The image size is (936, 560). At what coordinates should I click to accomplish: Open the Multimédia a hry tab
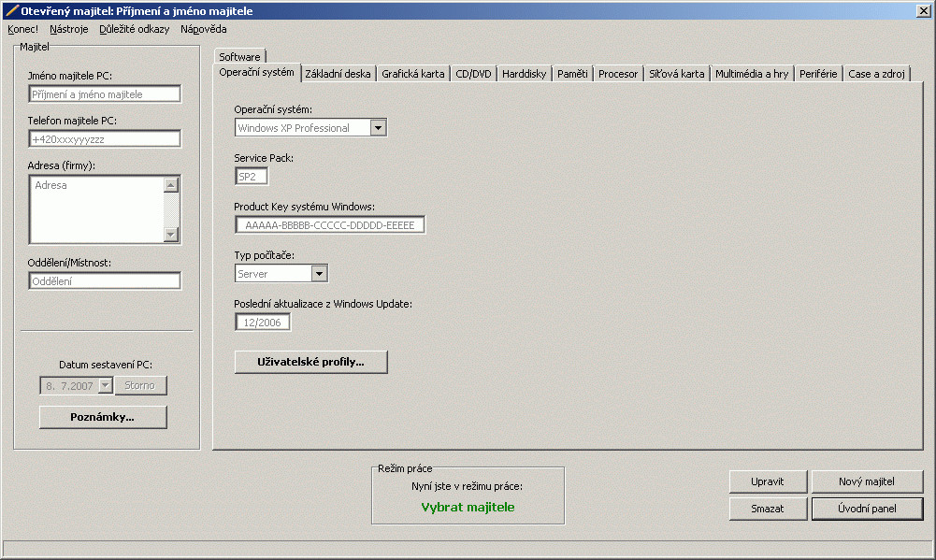tap(752, 74)
